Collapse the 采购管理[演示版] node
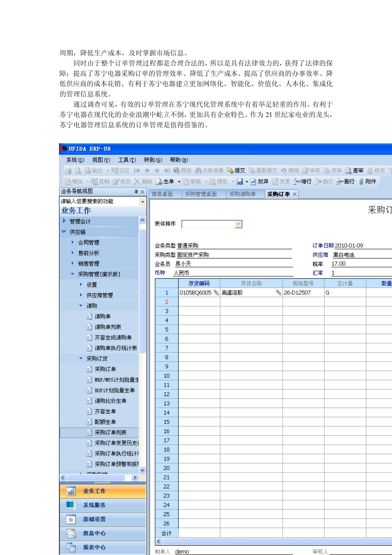This screenshot has height=555, width=392. [73, 274]
